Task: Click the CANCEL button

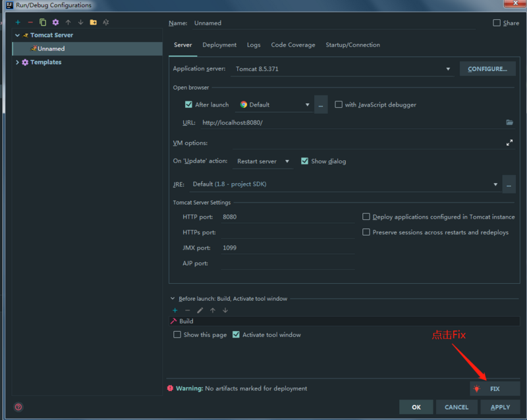Action: tap(457, 407)
